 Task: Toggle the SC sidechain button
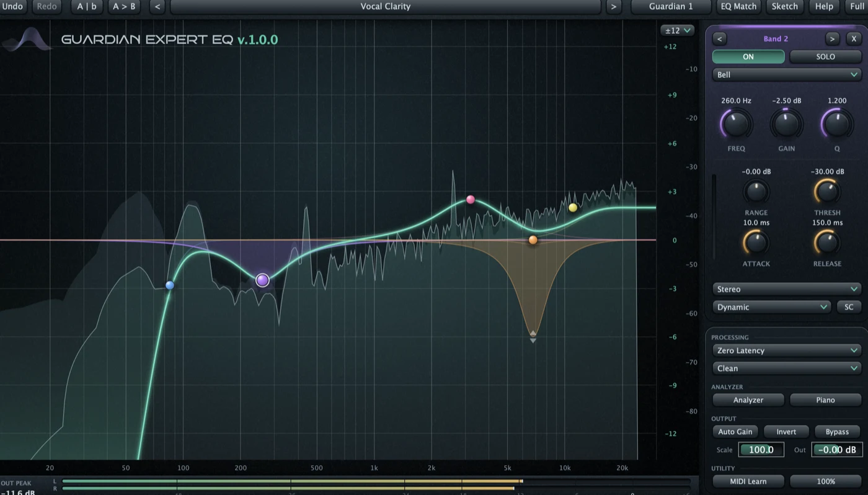pyautogui.click(x=849, y=307)
